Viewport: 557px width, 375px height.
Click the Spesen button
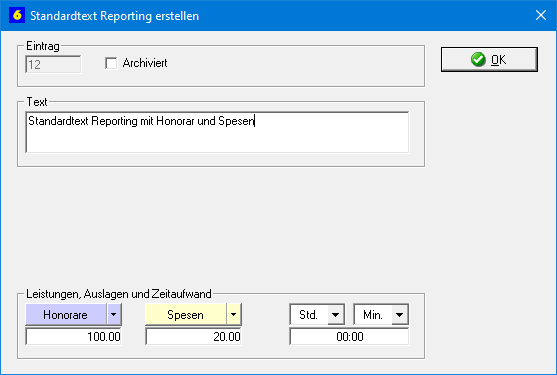[x=185, y=315]
